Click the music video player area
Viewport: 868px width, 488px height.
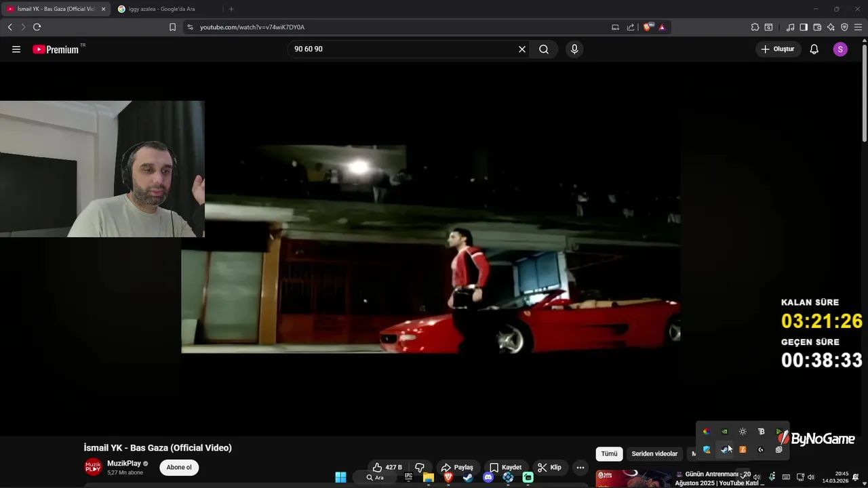[x=431, y=249]
